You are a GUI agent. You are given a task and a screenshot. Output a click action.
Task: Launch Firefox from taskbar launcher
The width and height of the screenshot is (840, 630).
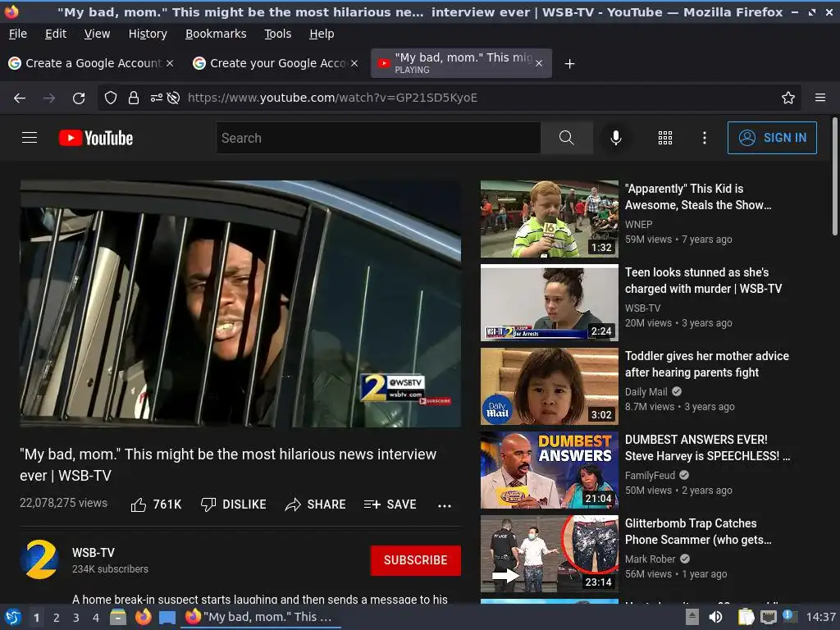(x=143, y=617)
